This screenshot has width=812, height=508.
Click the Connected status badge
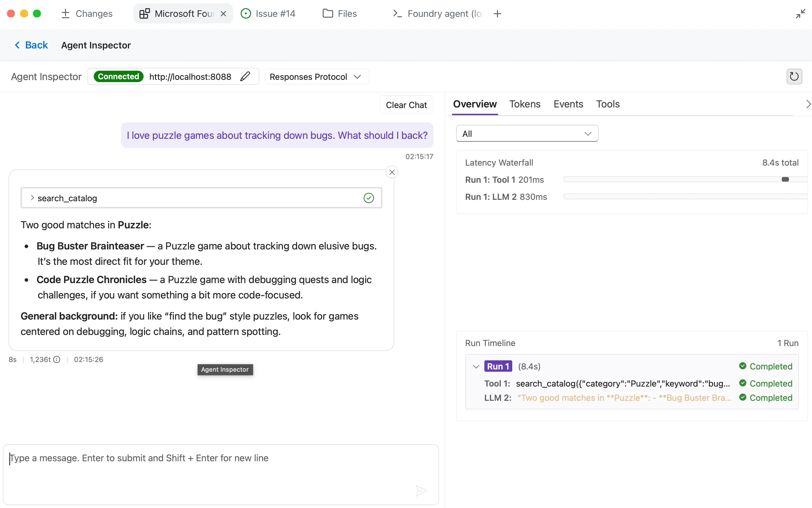118,77
